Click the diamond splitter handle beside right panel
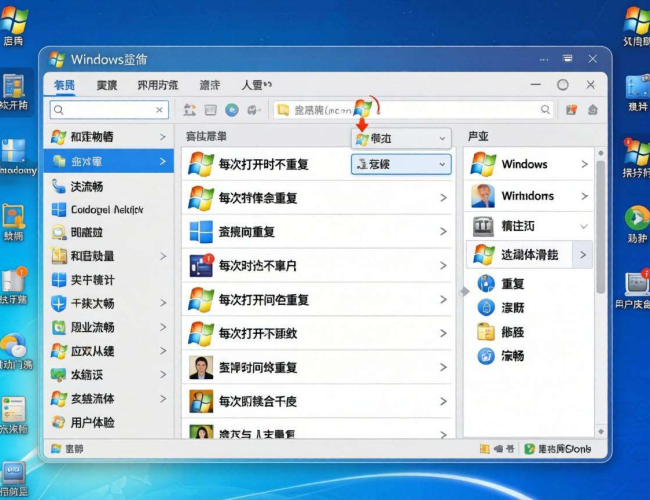The height and width of the screenshot is (500, 650). (465, 292)
